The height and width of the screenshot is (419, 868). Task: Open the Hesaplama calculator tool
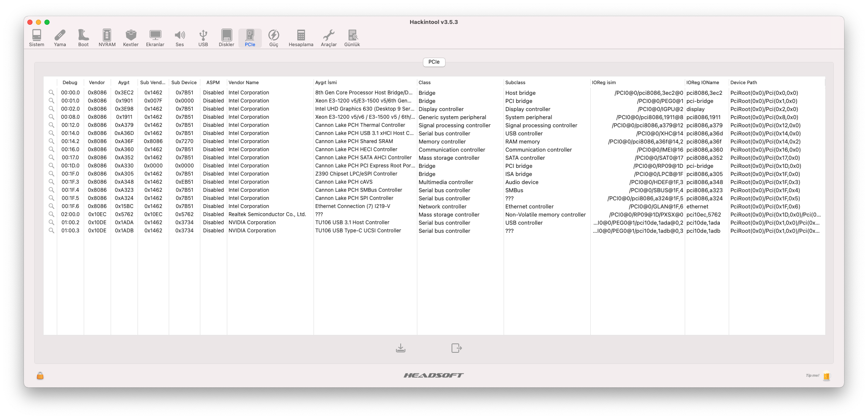coord(300,38)
